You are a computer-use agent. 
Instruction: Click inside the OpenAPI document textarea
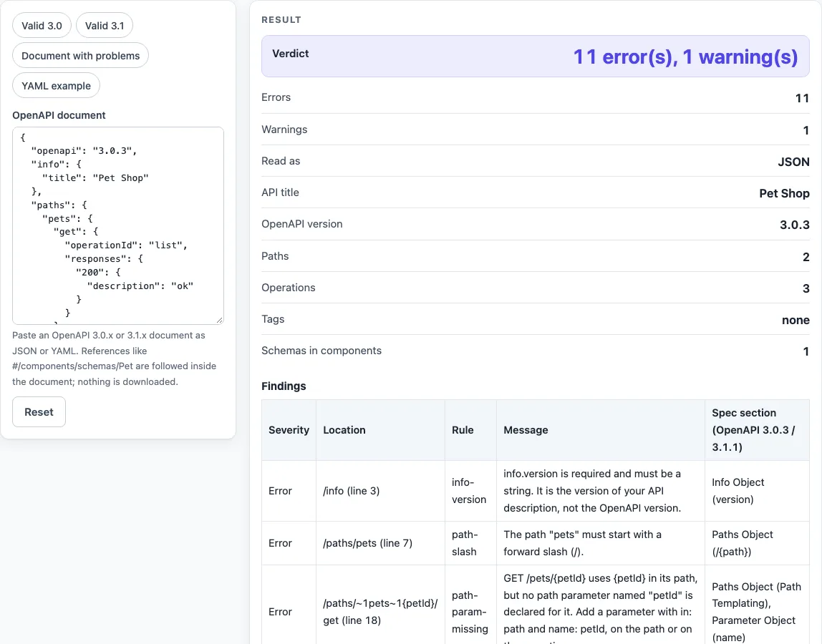point(118,225)
